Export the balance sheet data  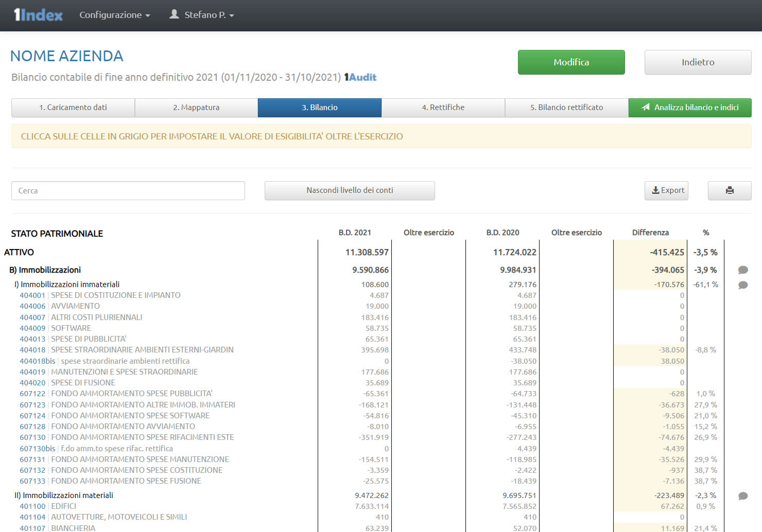coord(666,190)
